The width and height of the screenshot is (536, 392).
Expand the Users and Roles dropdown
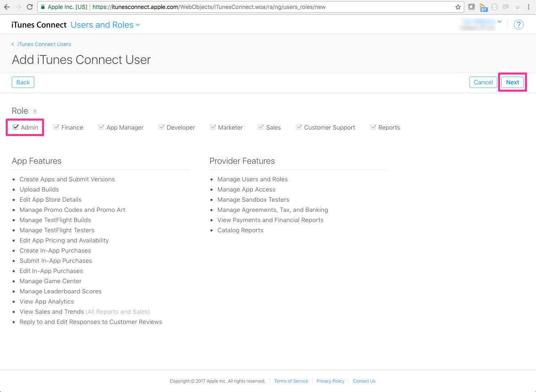[105, 25]
